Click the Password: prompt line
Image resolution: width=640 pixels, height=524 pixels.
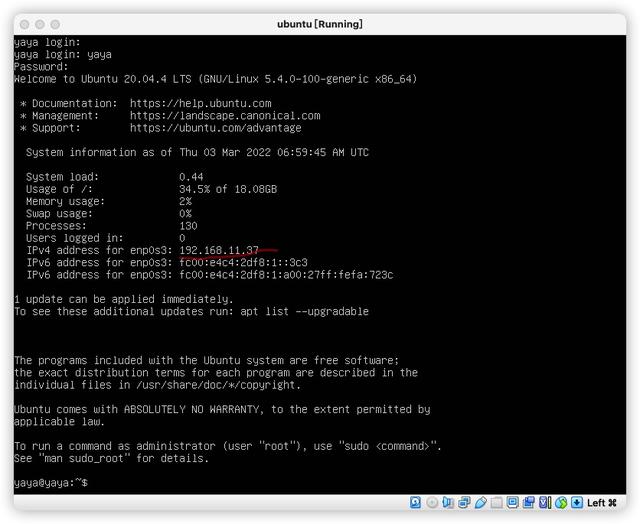(x=41, y=67)
